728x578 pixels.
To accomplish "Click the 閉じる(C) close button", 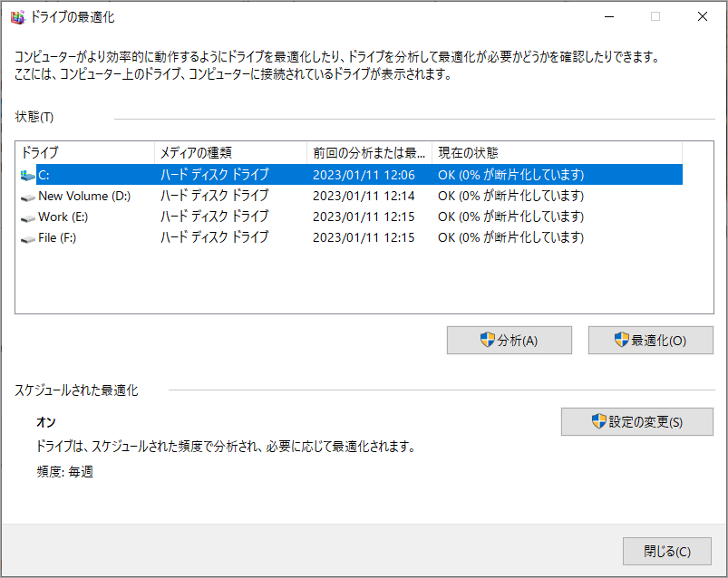I will pos(666,551).
